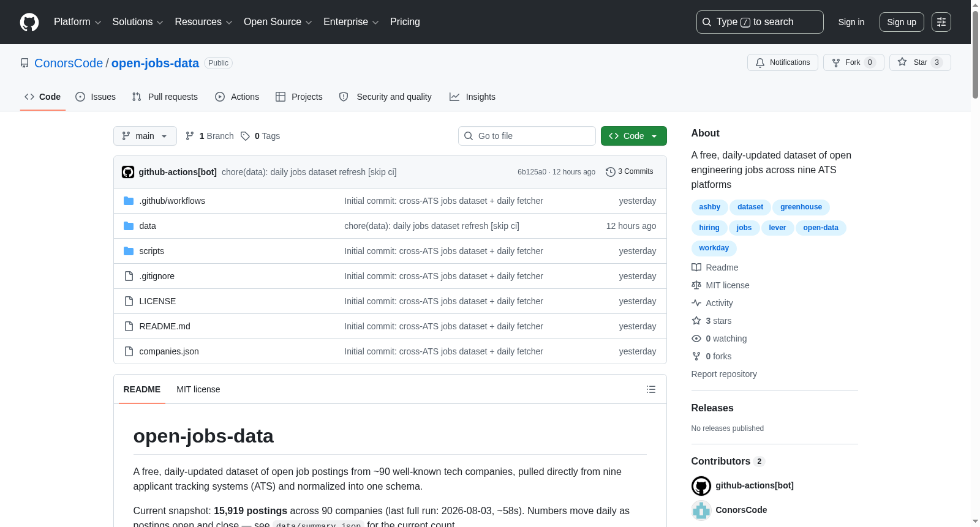Click the companies.json file icon
The image size is (980, 527).
129,351
